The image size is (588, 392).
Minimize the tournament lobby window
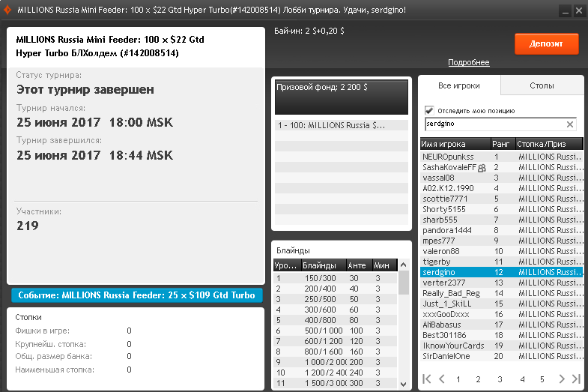565,11
